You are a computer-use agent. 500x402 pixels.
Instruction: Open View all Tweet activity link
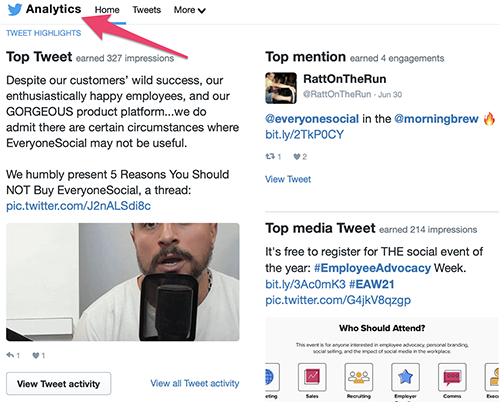195,383
